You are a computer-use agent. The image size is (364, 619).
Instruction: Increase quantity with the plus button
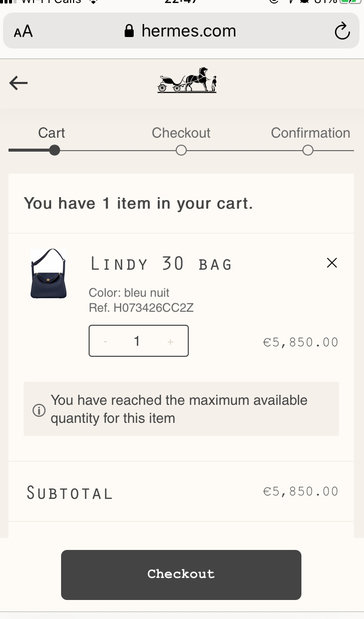[x=171, y=341]
